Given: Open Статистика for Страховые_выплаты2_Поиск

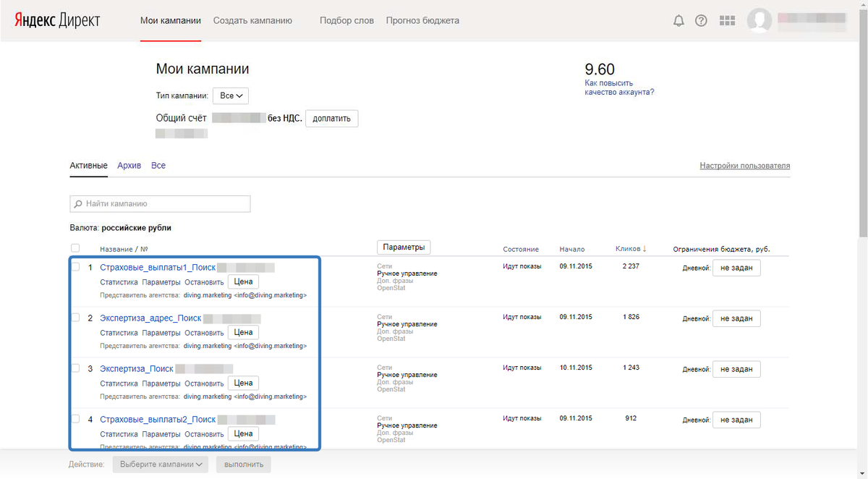Looking at the screenshot, I should click(x=119, y=434).
